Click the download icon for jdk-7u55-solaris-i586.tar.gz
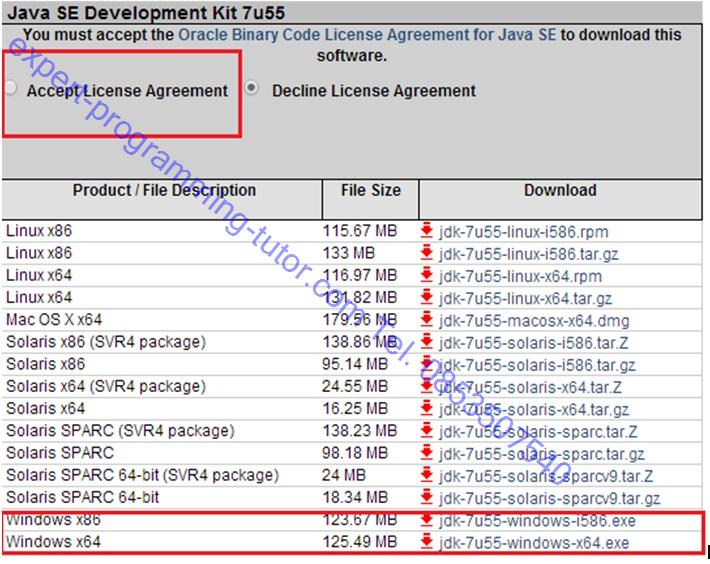This screenshot has height=564, width=710. point(427,363)
